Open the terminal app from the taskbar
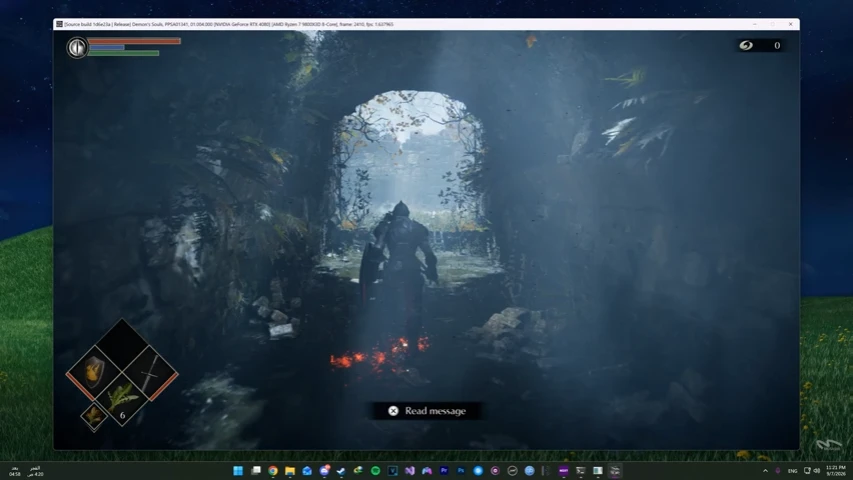Image resolution: width=853 pixels, height=480 pixels. pos(580,471)
